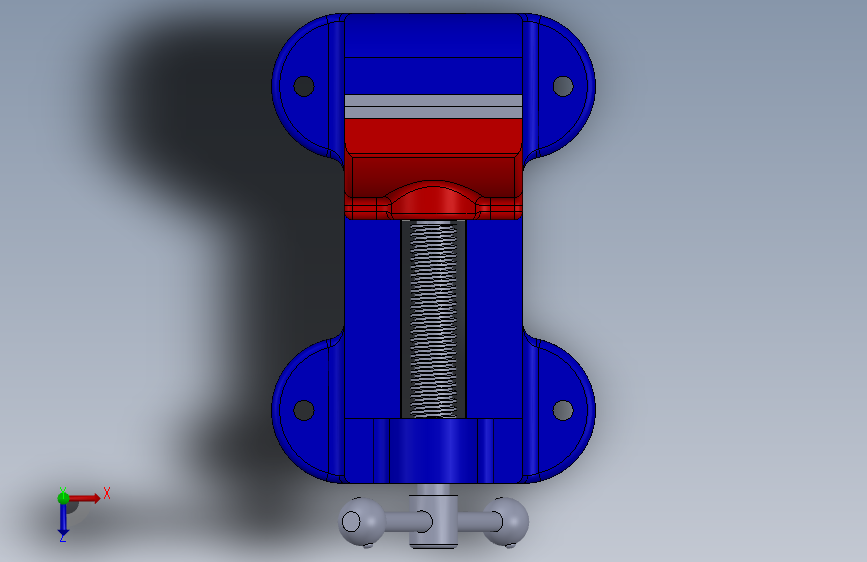Select the gray jaw plate strip
This screenshot has height=562, width=867.
(x=433, y=106)
